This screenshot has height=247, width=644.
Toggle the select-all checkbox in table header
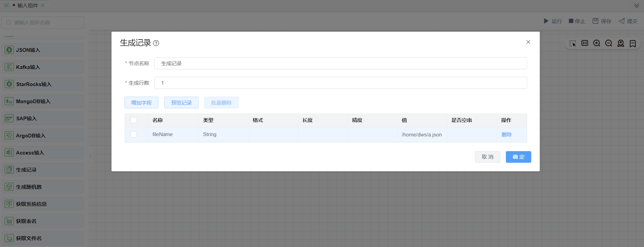[134, 120]
